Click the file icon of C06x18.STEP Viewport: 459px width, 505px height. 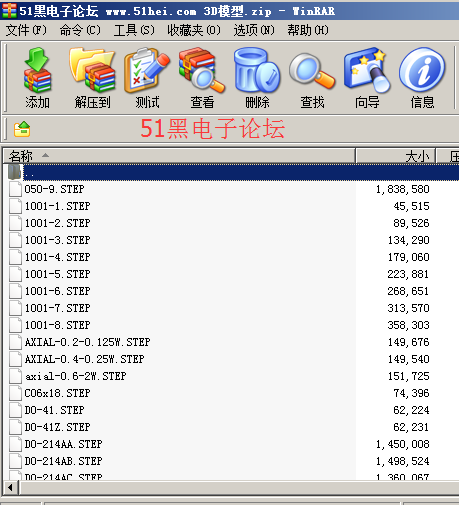(15, 393)
